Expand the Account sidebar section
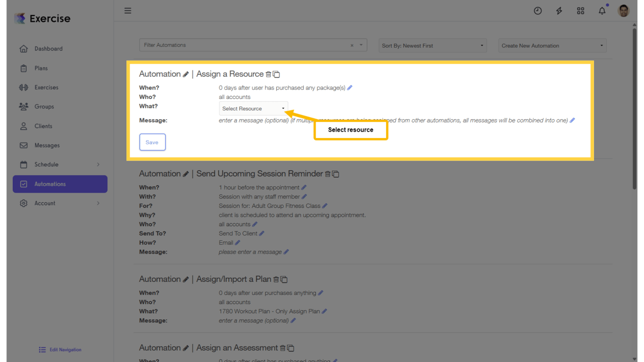Image resolution: width=644 pixels, height=362 pixels. click(x=59, y=203)
